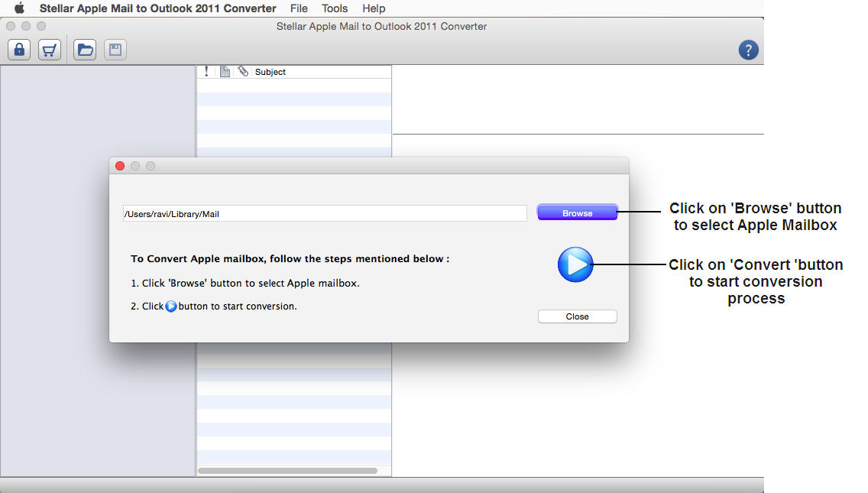Close the dialog with the red button
This screenshot has width=868, height=493.
coord(119,166)
